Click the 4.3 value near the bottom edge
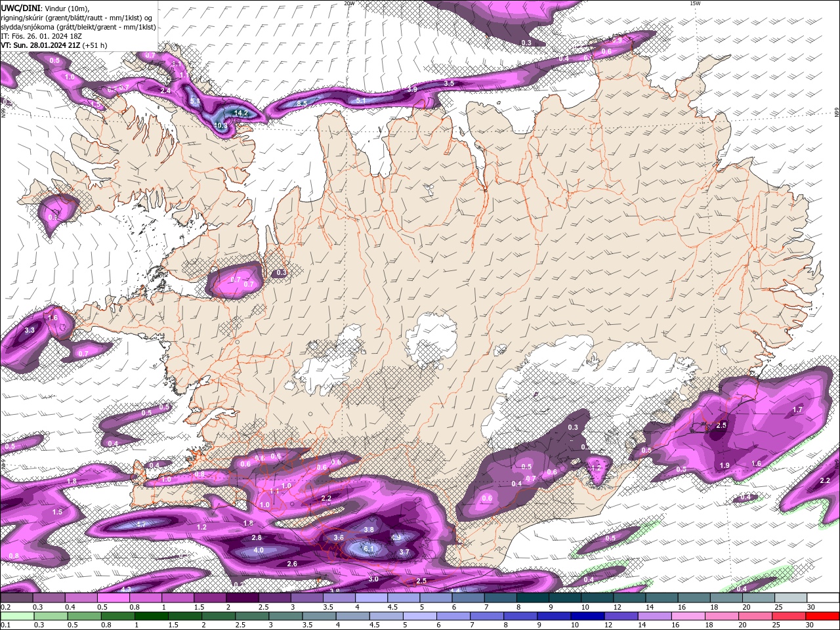Screen dimensions: 840x630 click(127, 589)
